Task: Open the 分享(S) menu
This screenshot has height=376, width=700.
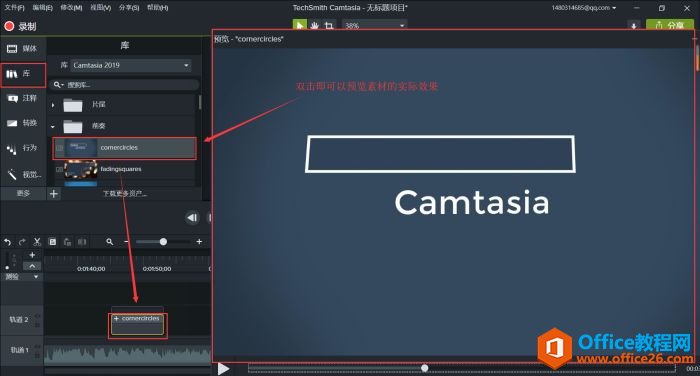Action: click(129, 8)
